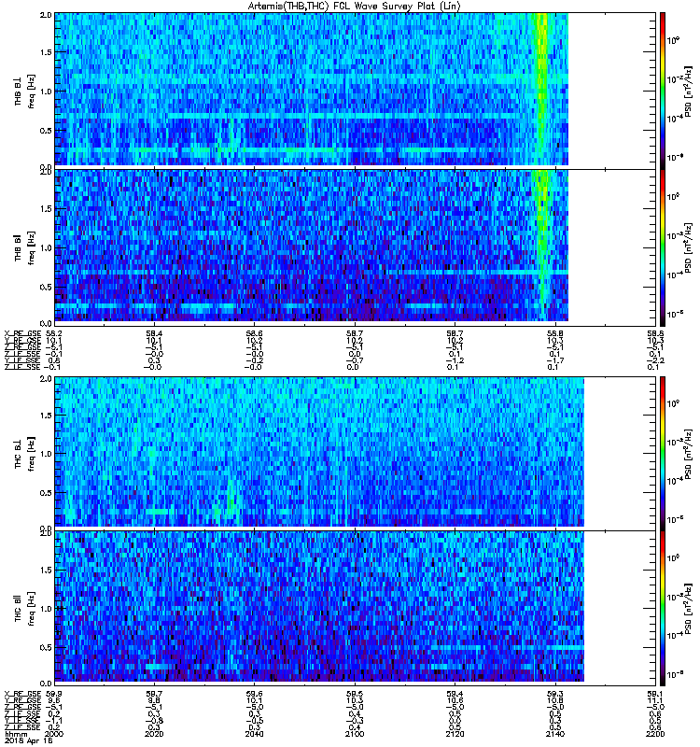Screen dimensions: 700x747
Task: Click the green burst in the THB B∥ spectrogram
Action: (x=542, y=229)
